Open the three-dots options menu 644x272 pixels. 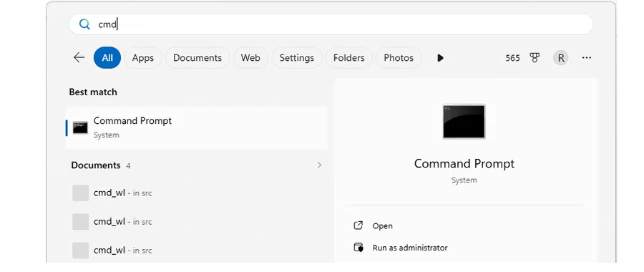click(587, 57)
